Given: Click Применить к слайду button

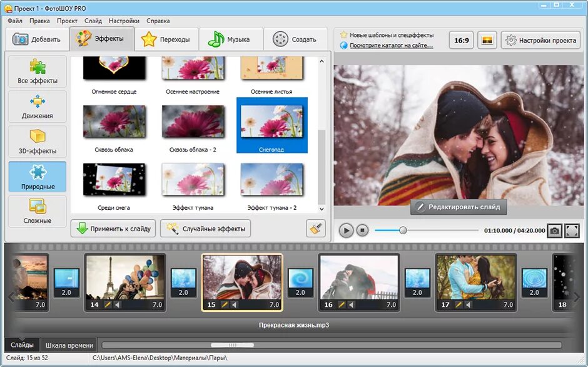Looking at the screenshot, I should pos(113,229).
